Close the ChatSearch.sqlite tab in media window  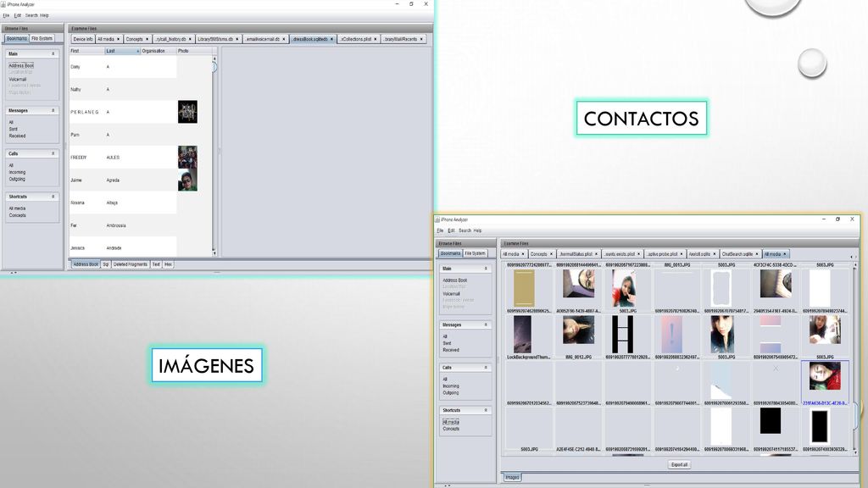757,254
